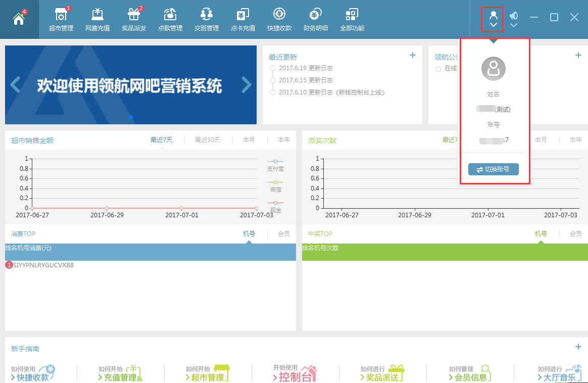This screenshot has width=588, height=383.
Task: Expand 新手指南 panel plus icon
Action: pos(578,347)
